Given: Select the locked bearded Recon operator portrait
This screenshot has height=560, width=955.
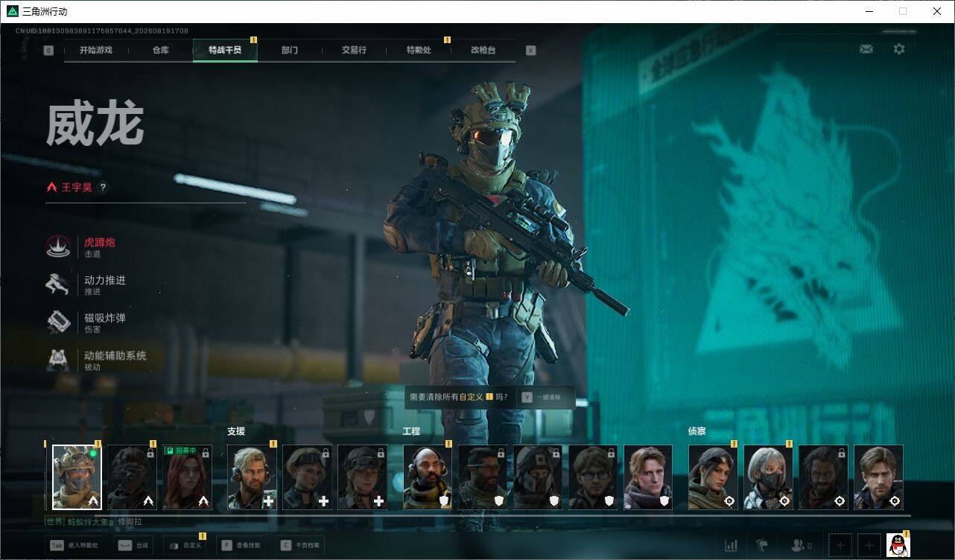Looking at the screenshot, I should point(823,477).
